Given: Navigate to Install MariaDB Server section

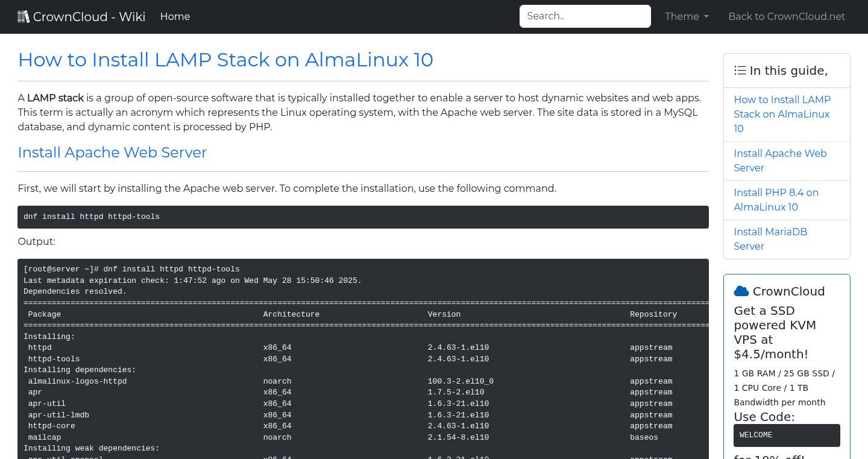Looking at the screenshot, I should click(x=770, y=239).
